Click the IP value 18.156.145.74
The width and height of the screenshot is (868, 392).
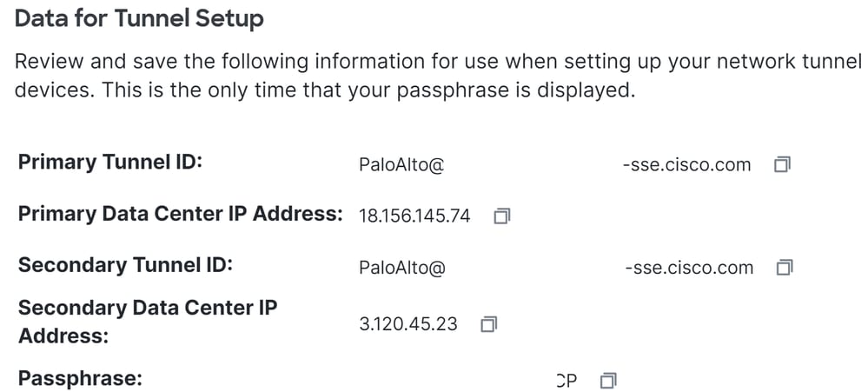(414, 216)
